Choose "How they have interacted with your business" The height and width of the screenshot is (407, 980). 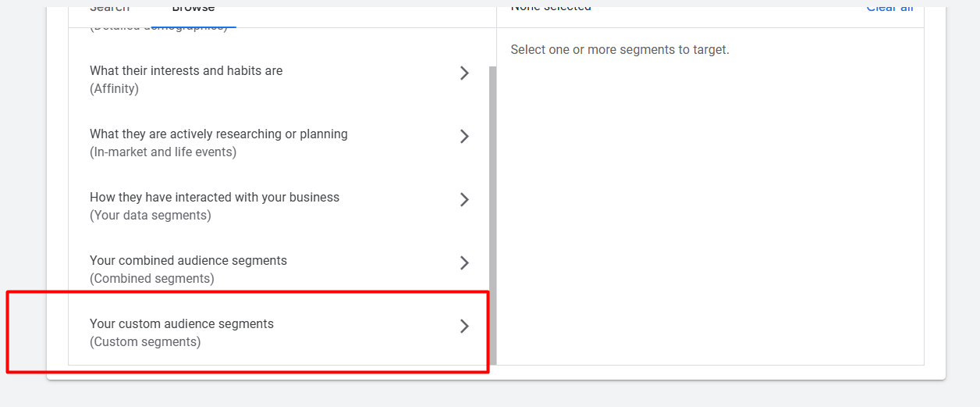(215, 198)
